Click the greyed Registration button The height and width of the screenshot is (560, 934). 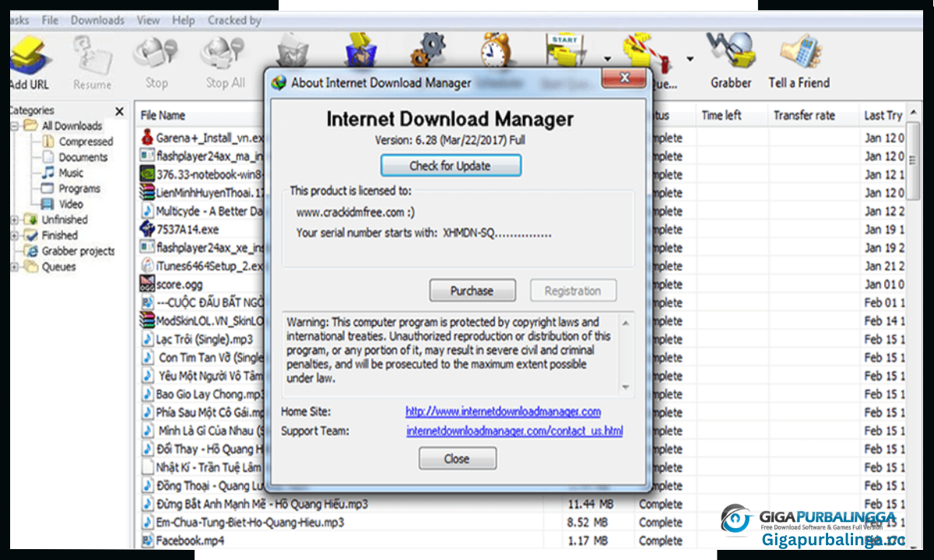[573, 291]
